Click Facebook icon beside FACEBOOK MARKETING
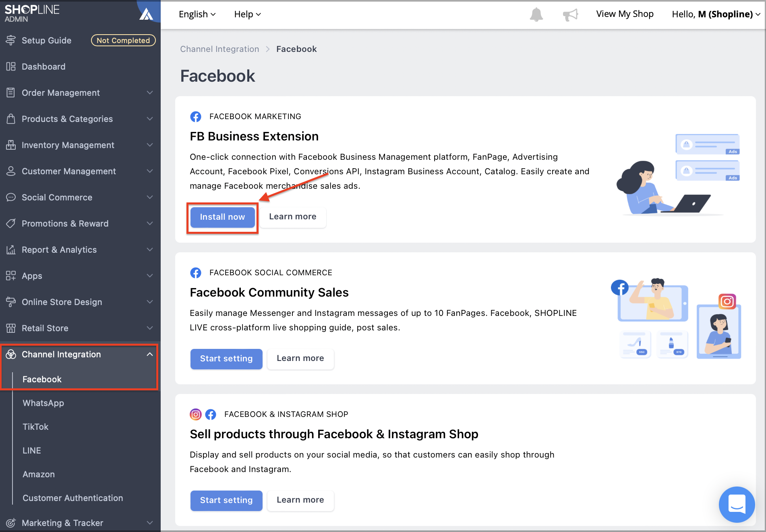Image resolution: width=766 pixels, height=532 pixels. [x=196, y=117]
